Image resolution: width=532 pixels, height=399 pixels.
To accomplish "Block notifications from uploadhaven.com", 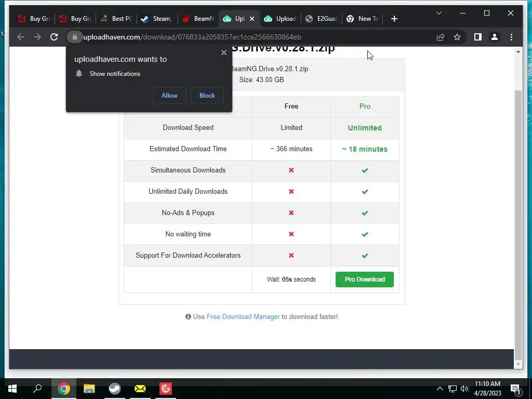I will 207,96.
